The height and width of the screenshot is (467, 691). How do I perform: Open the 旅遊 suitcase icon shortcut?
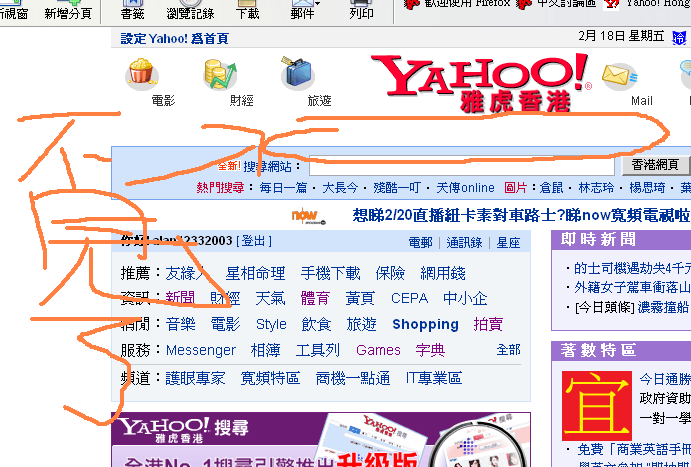tap(297, 73)
